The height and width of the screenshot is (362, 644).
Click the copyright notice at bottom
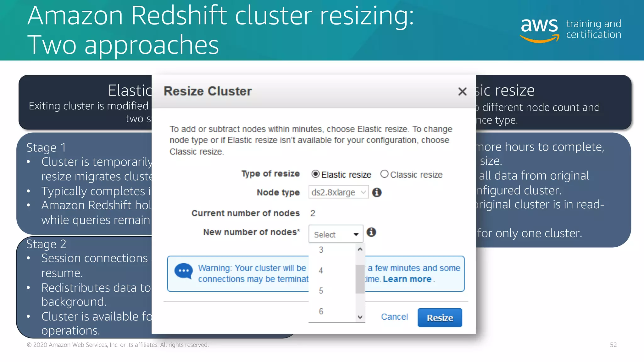click(118, 345)
